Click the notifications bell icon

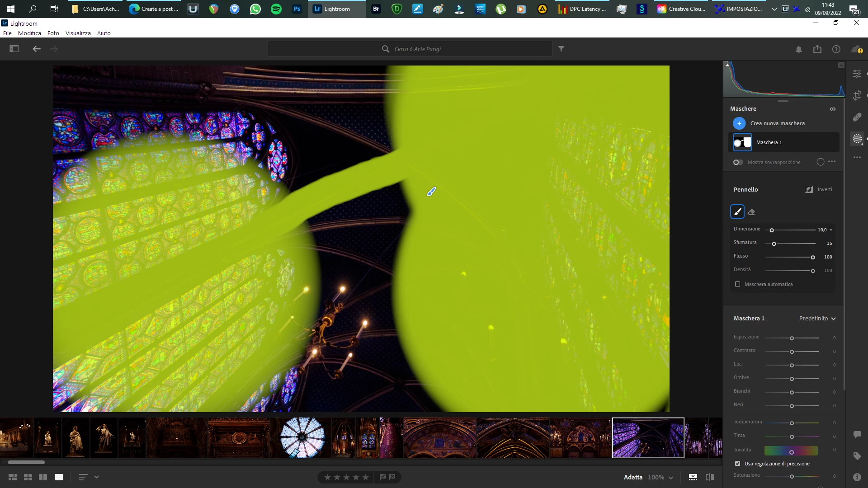point(799,49)
